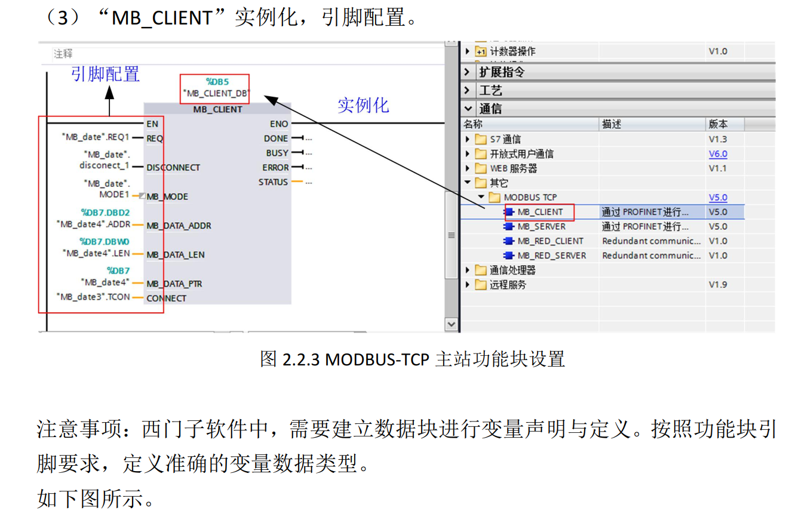Click the %DB7.DBD2 address label
The width and height of the screenshot is (805, 532).
[105, 213]
